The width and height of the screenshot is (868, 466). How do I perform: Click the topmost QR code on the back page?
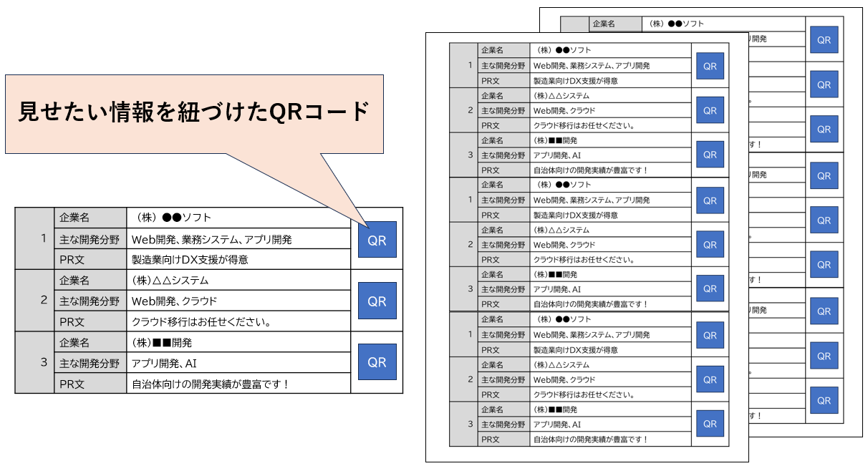click(x=824, y=40)
